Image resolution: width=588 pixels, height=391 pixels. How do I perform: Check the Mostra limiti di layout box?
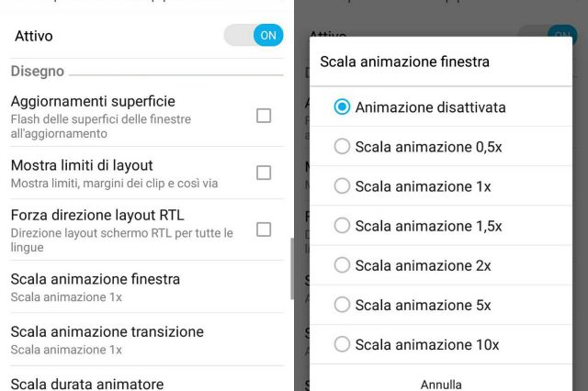[264, 173]
